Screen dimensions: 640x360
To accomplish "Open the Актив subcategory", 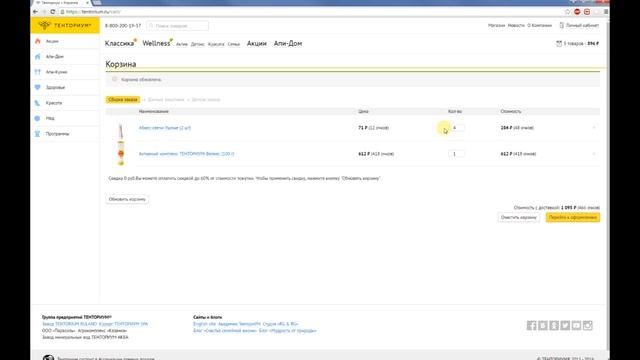I will (x=182, y=44).
